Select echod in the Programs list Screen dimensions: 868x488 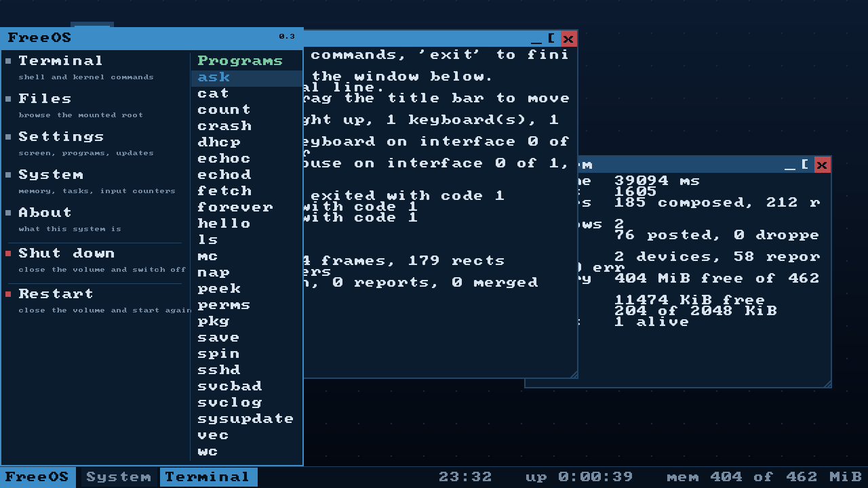(247, 176)
